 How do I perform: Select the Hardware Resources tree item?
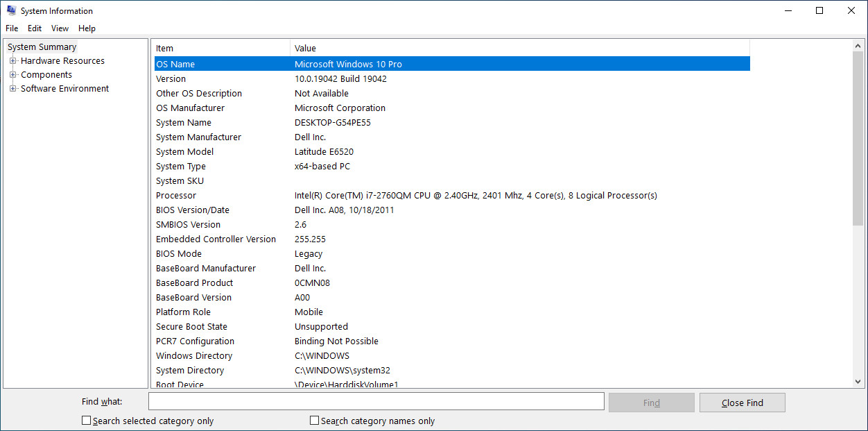pos(62,61)
